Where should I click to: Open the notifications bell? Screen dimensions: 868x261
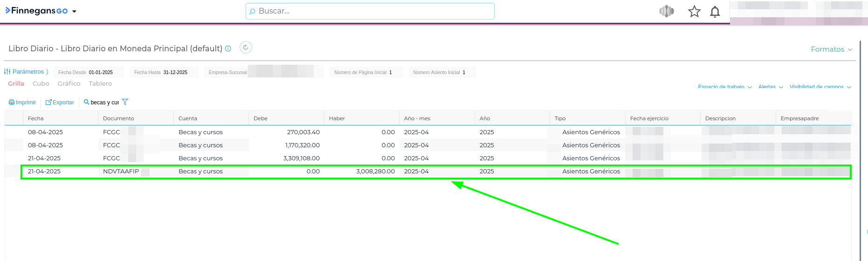point(715,12)
